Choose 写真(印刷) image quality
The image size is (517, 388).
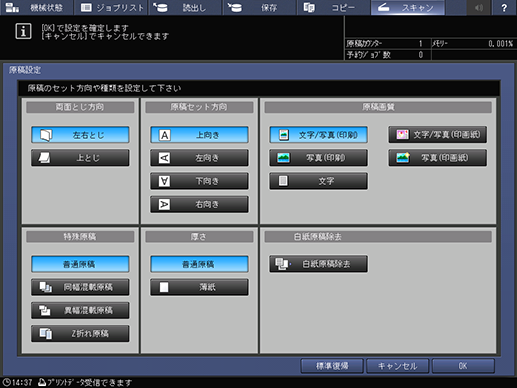pos(319,158)
